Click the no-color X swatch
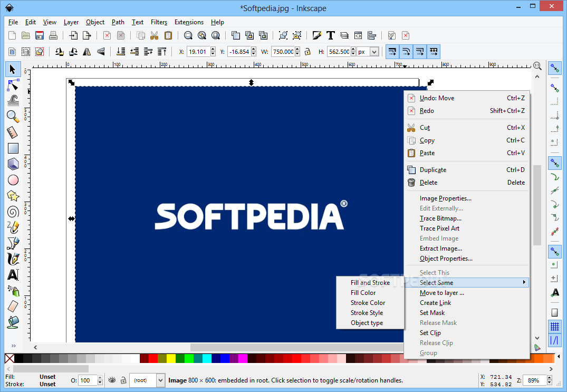This screenshot has width=567, height=392. (10, 358)
